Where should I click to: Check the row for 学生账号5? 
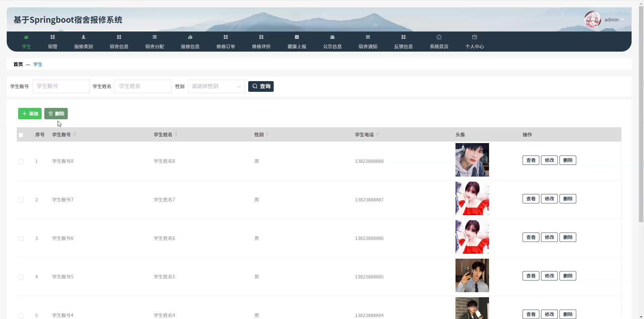pyautogui.click(x=21, y=277)
